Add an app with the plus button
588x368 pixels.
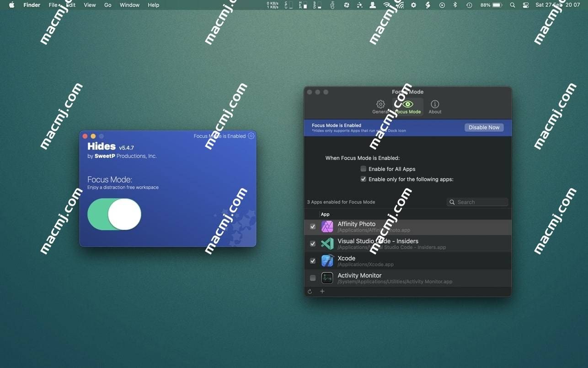click(322, 292)
